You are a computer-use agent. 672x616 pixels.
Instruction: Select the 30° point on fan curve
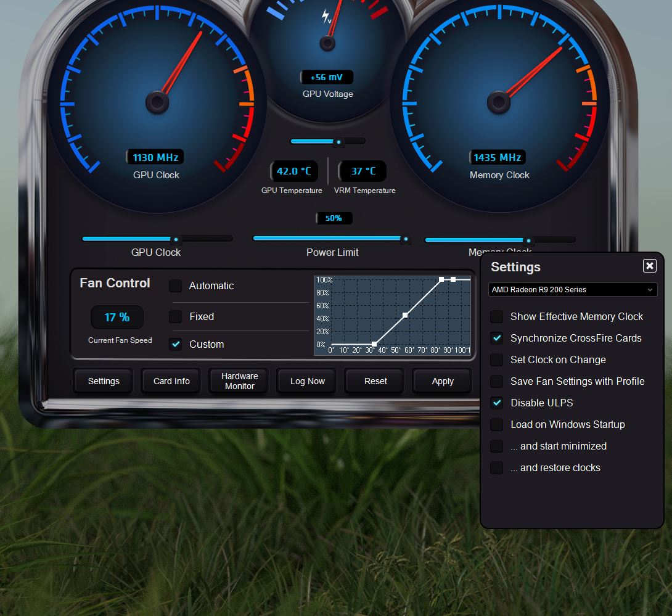coord(374,344)
